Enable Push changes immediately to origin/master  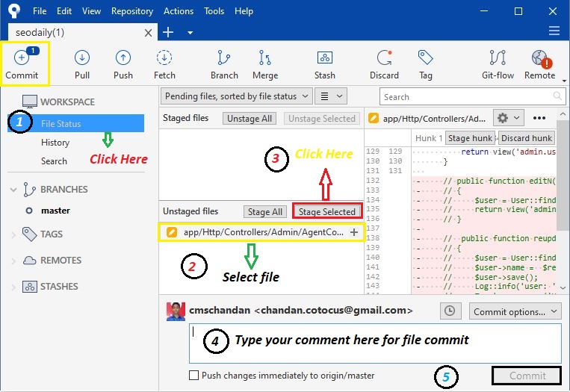coord(194,376)
